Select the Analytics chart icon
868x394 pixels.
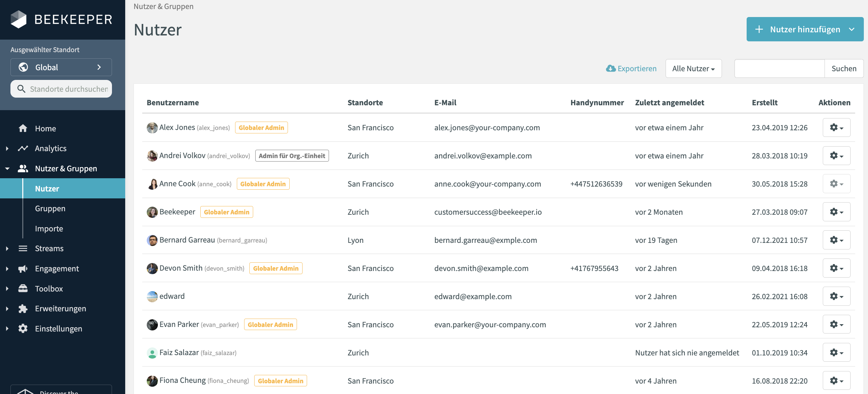pyautogui.click(x=23, y=148)
